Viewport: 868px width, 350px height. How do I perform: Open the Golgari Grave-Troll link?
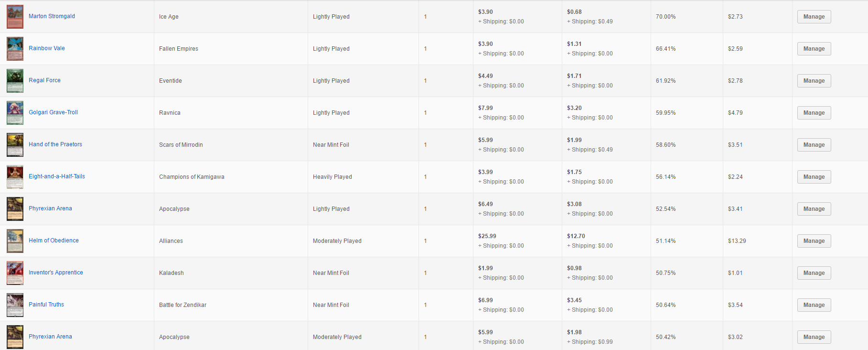pyautogui.click(x=53, y=112)
